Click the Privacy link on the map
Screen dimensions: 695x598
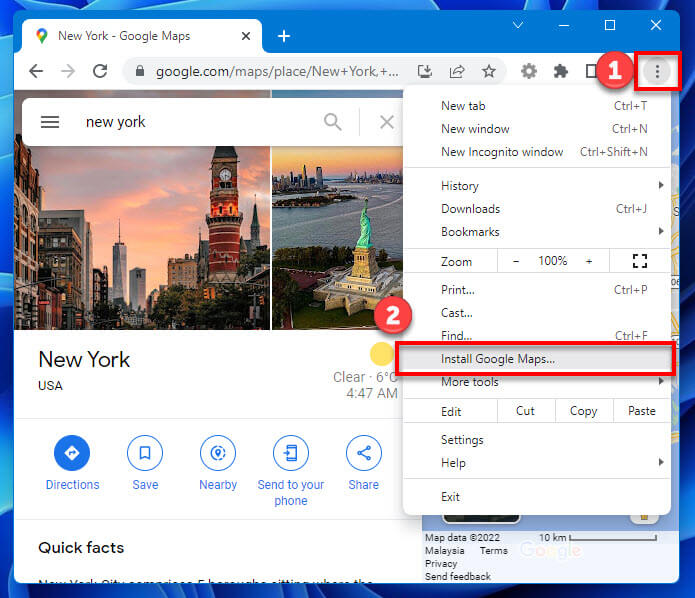point(441,563)
